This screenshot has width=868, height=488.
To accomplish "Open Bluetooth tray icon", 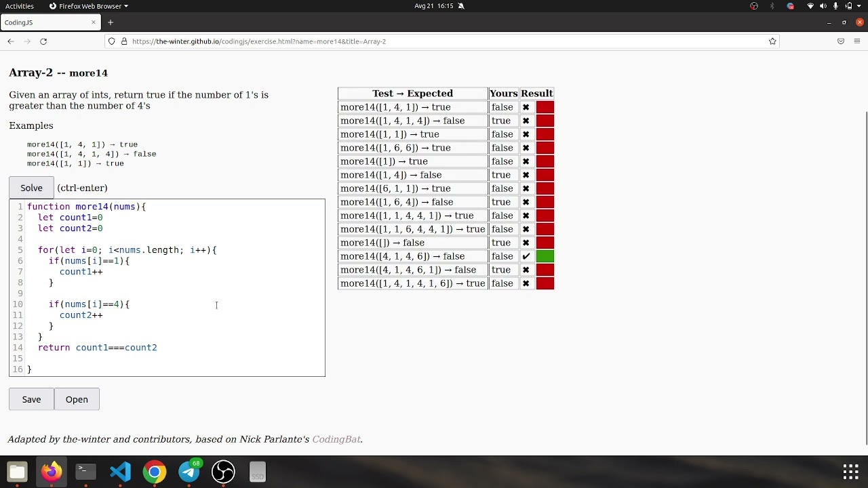I will coord(772,6).
